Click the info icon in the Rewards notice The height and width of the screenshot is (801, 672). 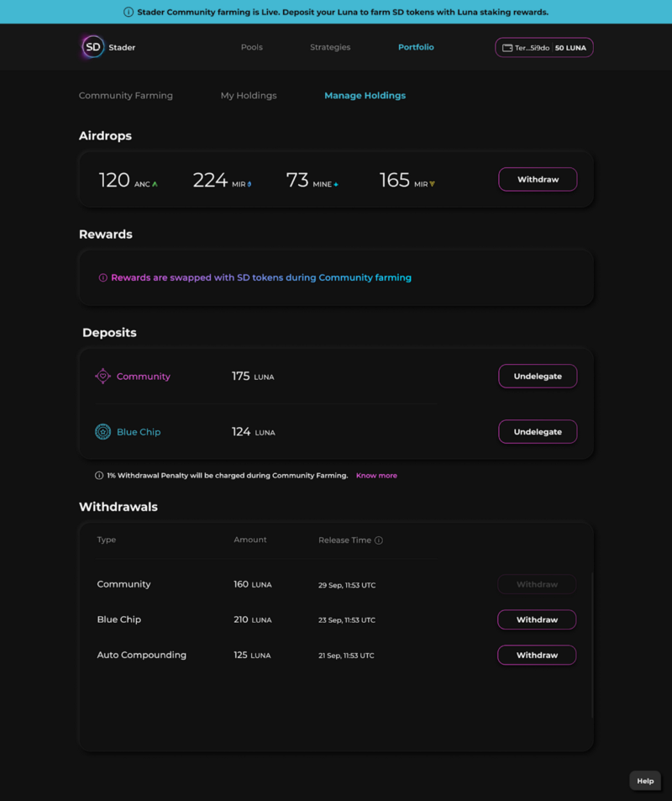(102, 278)
